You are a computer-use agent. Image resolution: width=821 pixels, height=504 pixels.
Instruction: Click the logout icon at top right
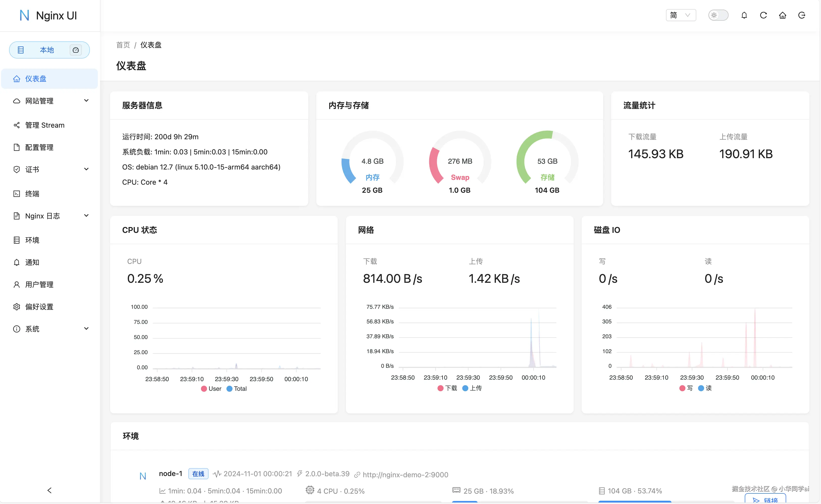(x=802, y=15)
